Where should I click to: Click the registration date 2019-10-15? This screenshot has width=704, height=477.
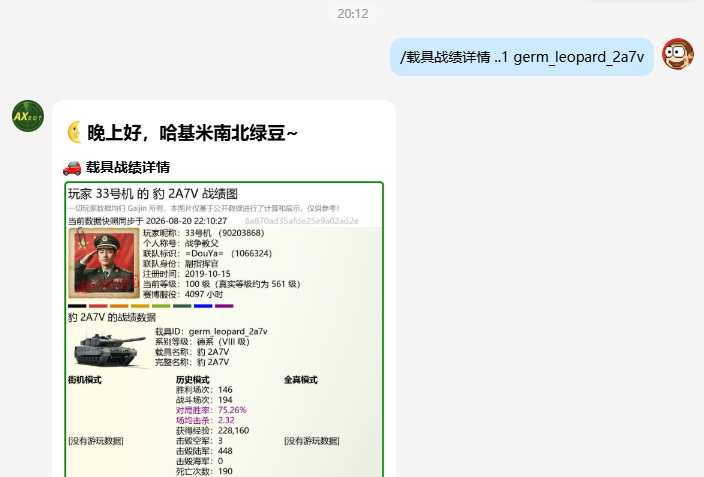pyautogui.click(x=207, y=274)
